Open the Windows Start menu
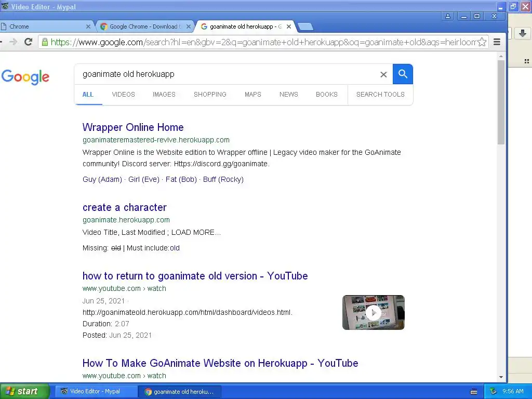This screenshot has height=399, width=532. coord(24,391)
